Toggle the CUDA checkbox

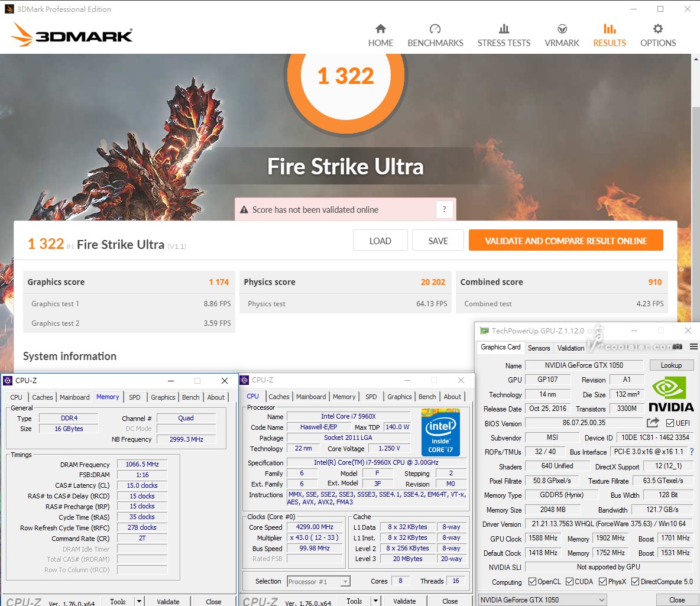pyautogui.click(x=569, y=581)
